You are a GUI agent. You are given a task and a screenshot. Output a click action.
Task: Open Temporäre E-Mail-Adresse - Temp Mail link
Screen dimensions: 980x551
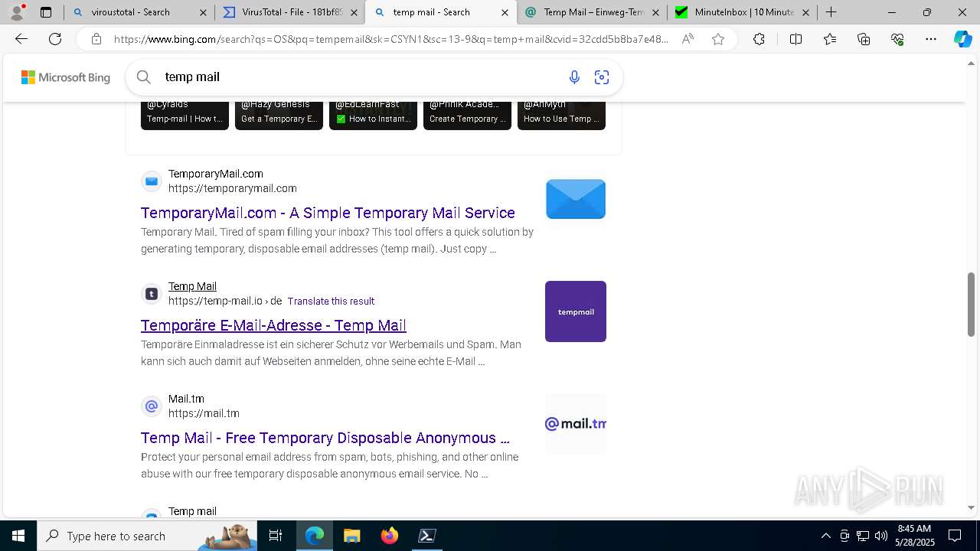tap(273, 325)
